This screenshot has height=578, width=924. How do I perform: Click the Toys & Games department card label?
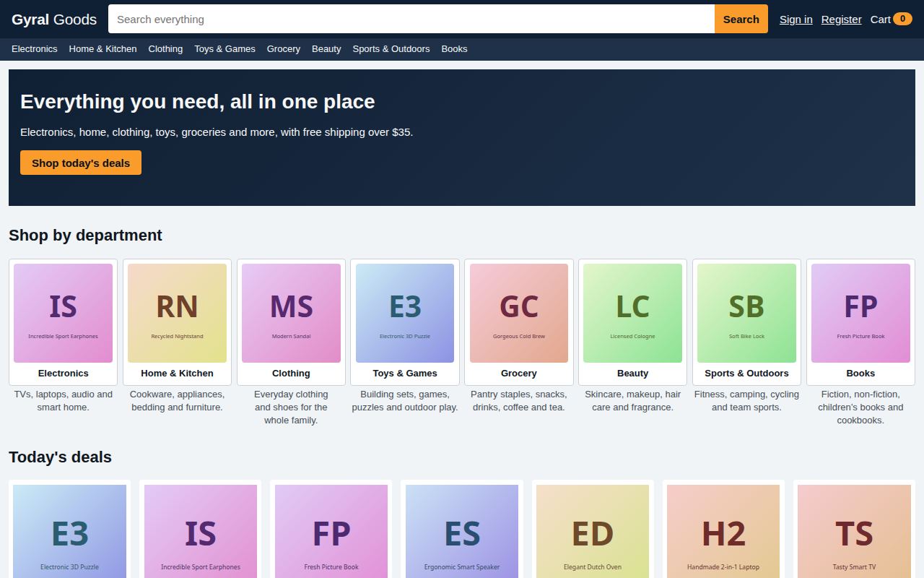point(405,374)
